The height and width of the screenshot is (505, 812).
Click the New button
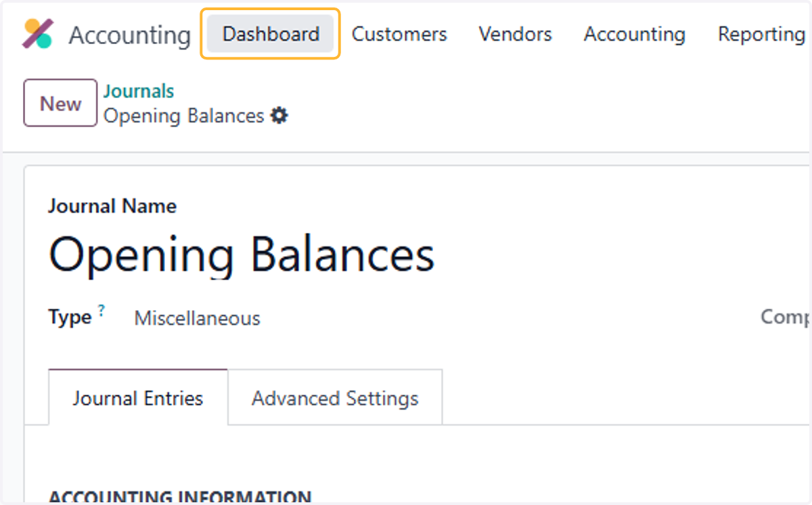pos(60,103)
